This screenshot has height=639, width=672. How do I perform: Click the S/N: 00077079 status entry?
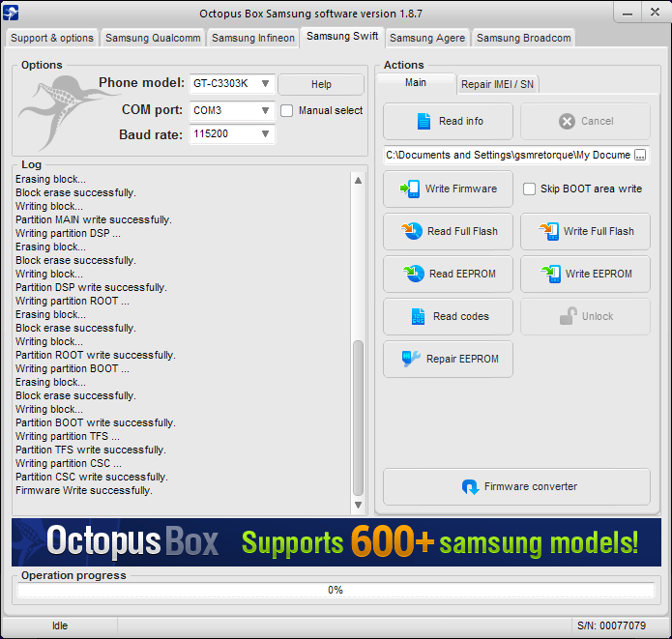612,625
